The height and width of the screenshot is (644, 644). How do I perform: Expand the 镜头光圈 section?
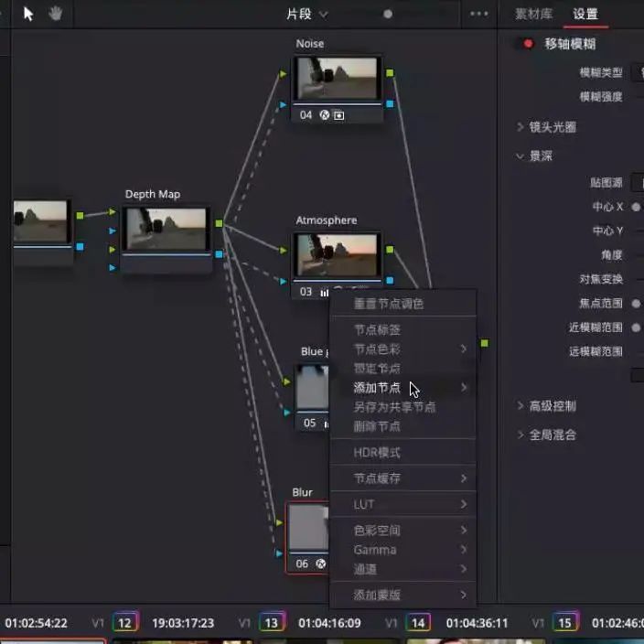tap(546, 127)
